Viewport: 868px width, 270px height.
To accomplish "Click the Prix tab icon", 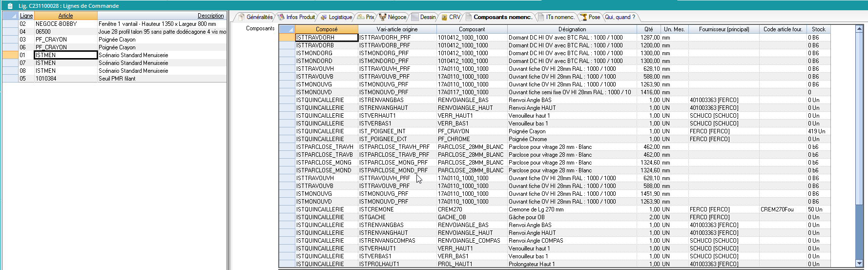I will coord(361,17).
